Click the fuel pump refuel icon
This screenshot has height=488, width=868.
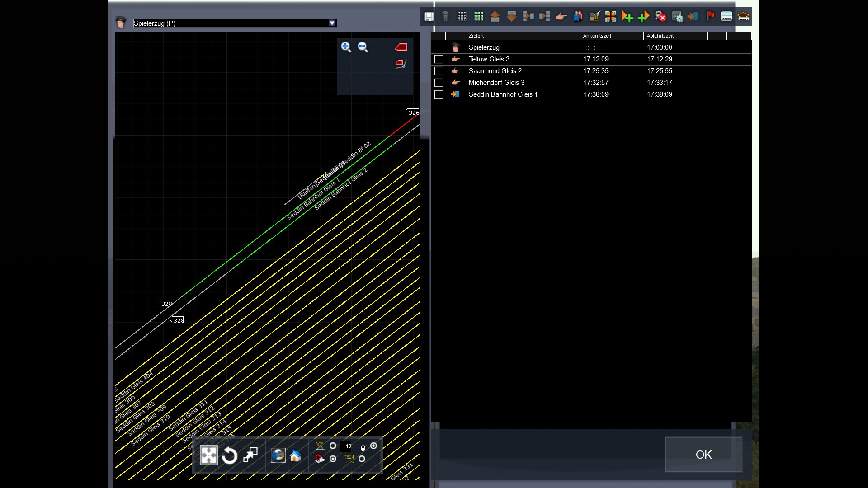(x=594, y=17)
